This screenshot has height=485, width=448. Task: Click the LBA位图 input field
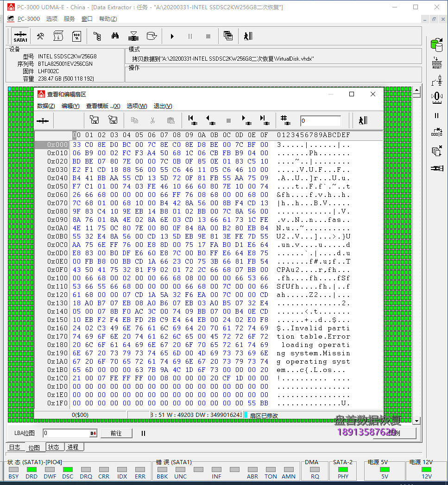66,433
